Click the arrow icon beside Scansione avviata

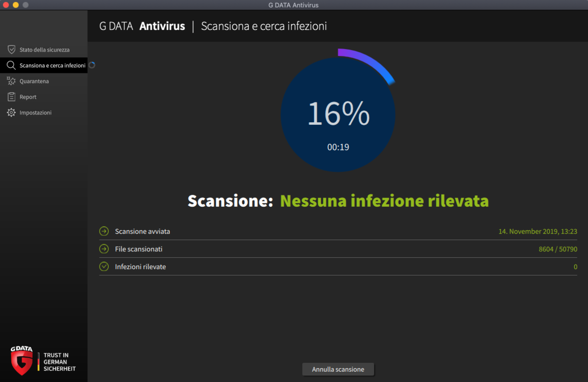click(104, 231)
